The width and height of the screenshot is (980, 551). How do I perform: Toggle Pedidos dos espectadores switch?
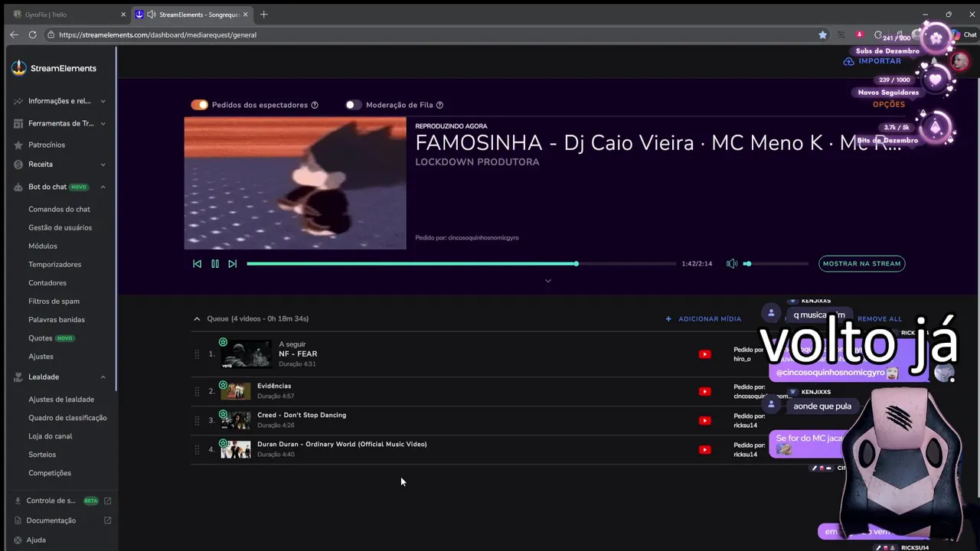click(x=200, y=105)
